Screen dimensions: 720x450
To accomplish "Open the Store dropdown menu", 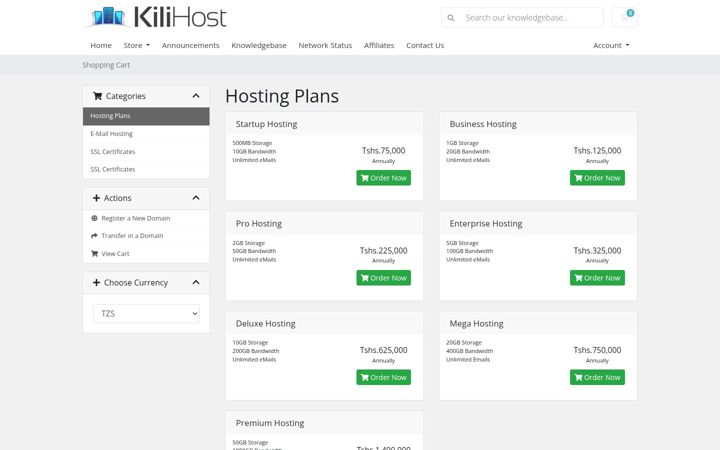I will pyautogui.click(x=136, y=45).
